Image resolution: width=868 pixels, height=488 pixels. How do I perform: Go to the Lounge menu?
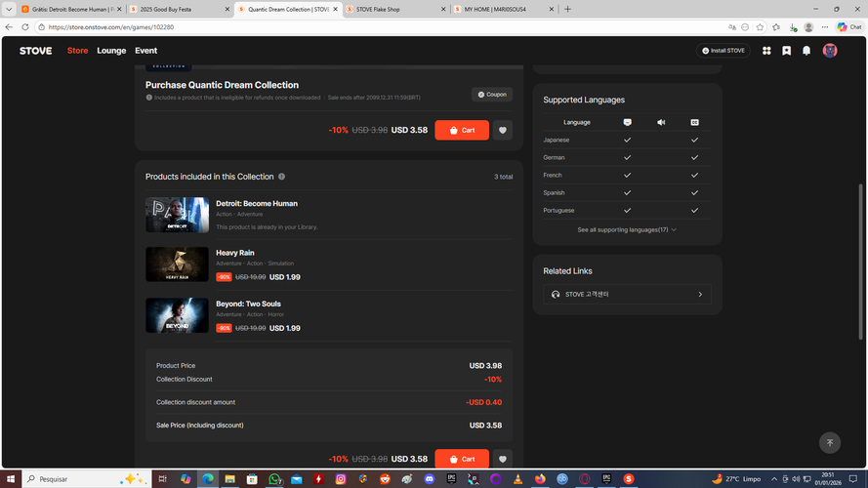pos(111,51)
